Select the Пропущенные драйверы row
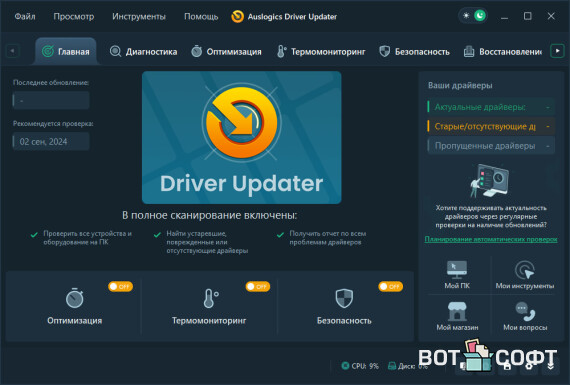 coord(490,146)
